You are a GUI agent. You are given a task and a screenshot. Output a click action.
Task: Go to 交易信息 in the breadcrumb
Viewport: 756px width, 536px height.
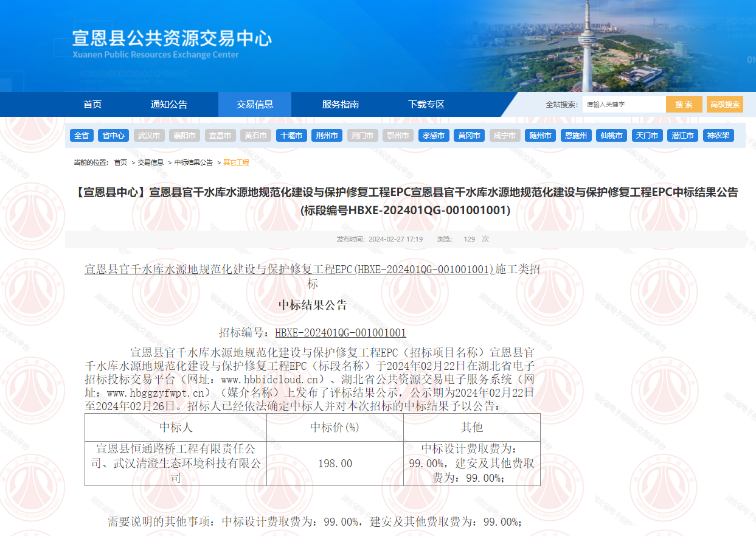coord(150,162)
